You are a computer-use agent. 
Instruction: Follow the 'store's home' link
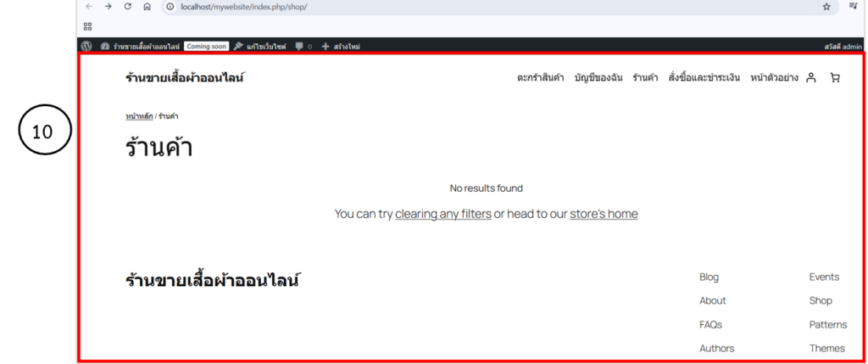tap(603, 214)
